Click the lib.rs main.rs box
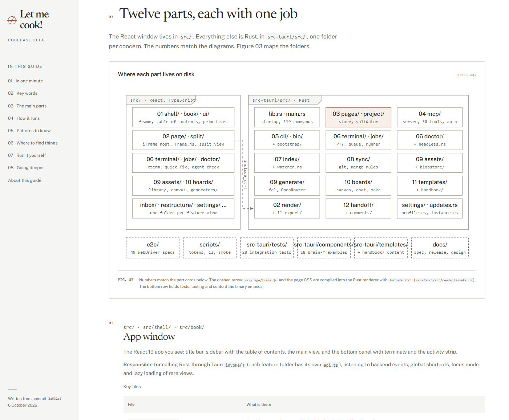This screenshot has height=420, width=509. (287, 117)
